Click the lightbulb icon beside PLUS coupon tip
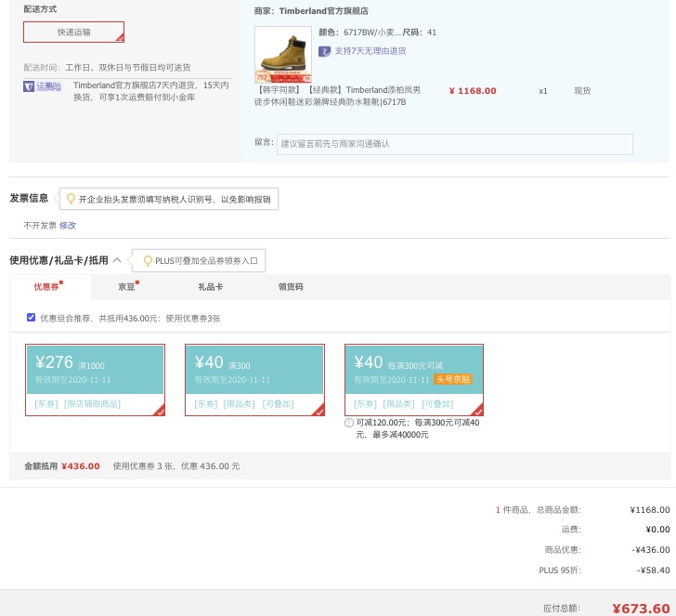Image resolution: width=676 pixels, height=616 pixels. (x=148, y=260)
